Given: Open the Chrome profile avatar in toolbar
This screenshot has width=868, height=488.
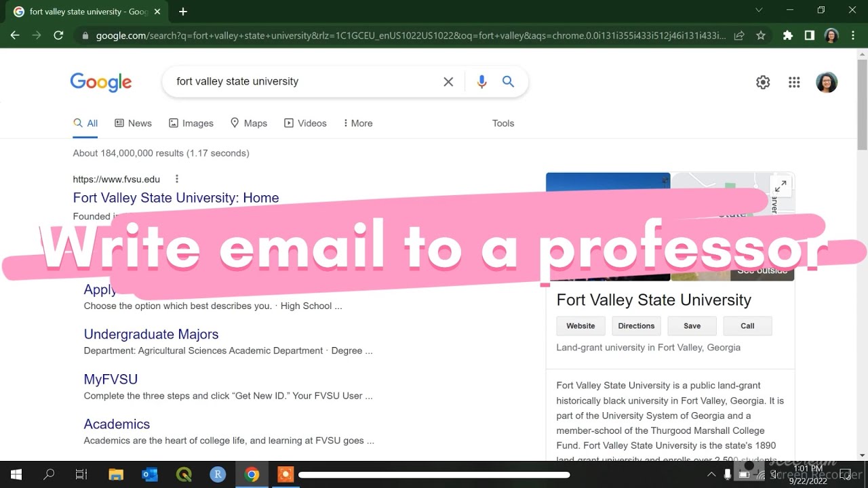Looking at the screenshot, I should (831, 35).
